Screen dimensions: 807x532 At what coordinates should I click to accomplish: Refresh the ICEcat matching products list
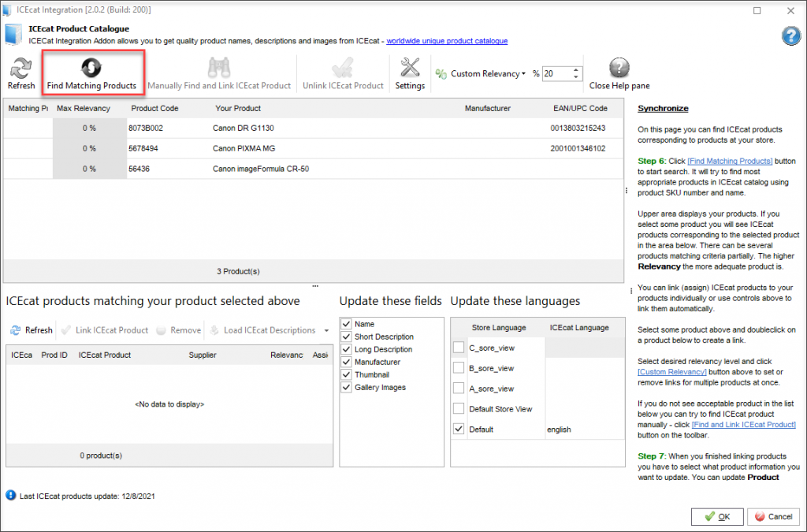32,330
